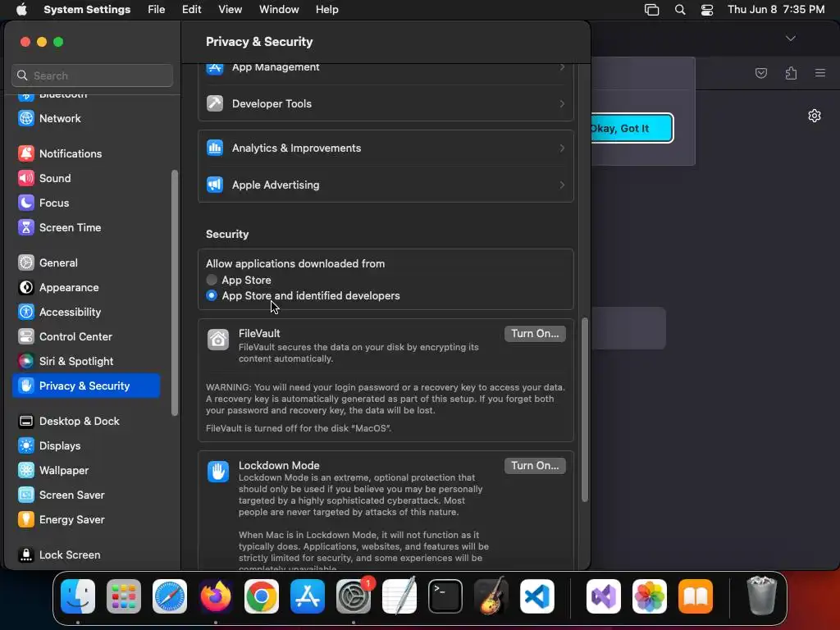Open Stage Manager menu bar icon

pos(651,10)
